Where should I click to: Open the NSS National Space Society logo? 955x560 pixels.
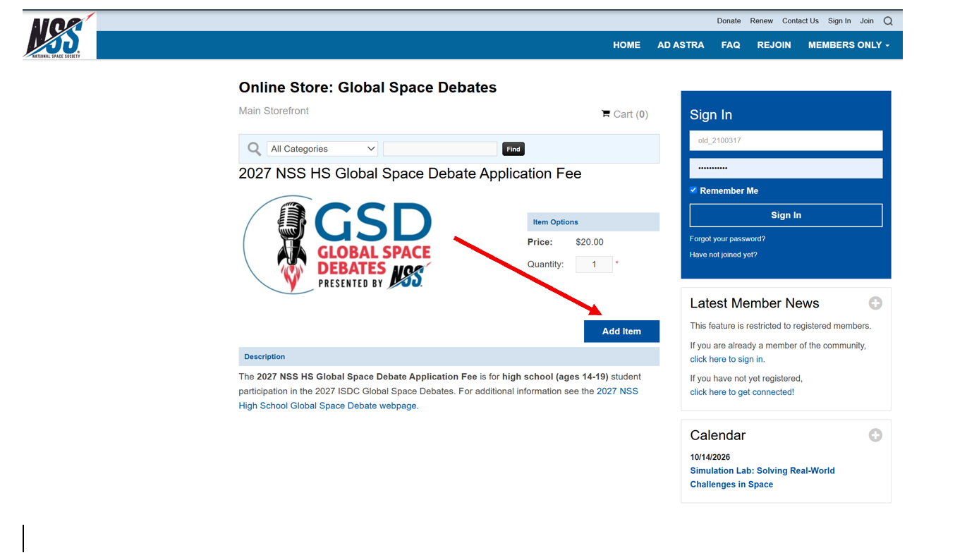(59, 35)
